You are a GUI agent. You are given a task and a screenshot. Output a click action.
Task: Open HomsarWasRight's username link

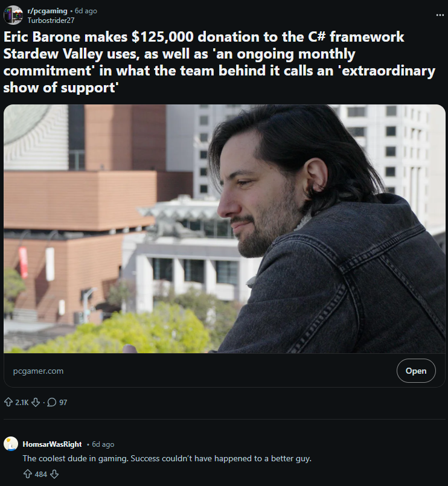tap(52, 444)
